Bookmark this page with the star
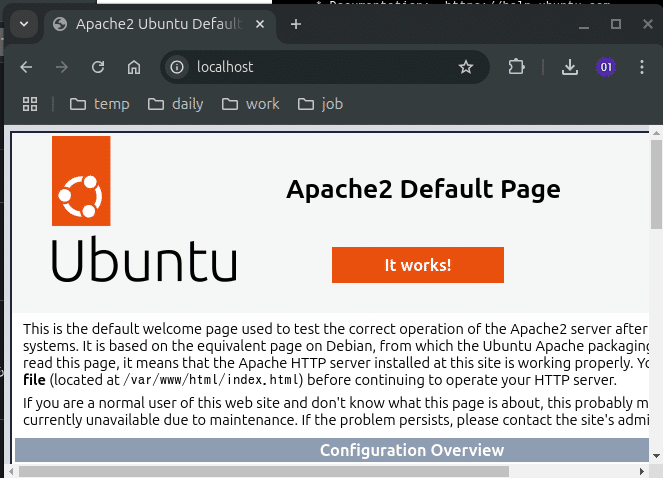This screenshot has width=663, height=478. [466, 67]
